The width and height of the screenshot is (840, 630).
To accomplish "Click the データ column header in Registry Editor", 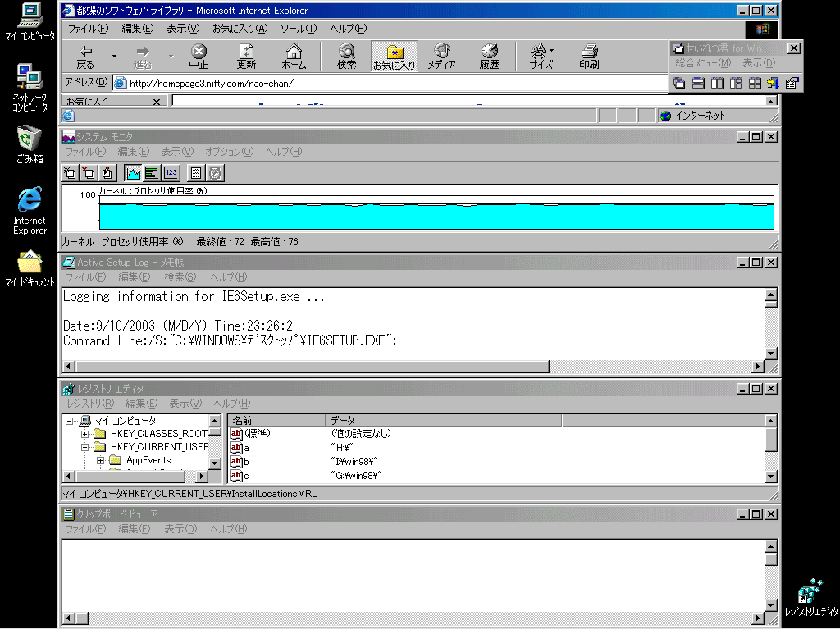I will click(444, 421).
